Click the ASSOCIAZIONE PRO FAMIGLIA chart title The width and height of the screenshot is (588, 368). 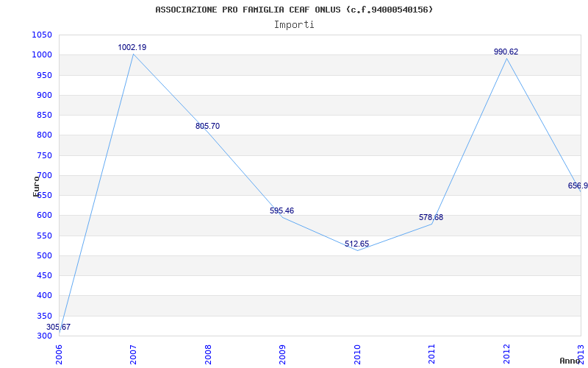point(294,10)
